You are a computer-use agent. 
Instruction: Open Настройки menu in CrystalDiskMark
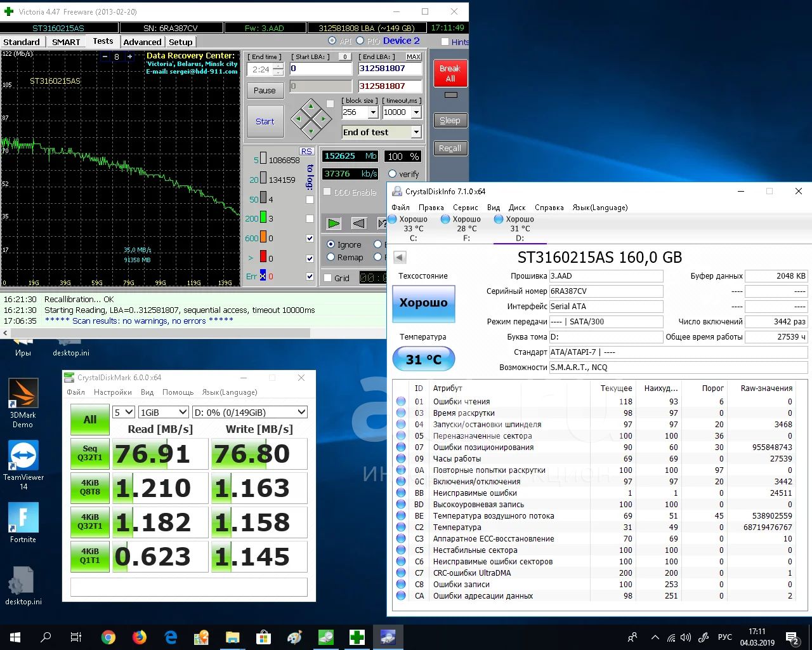(112, 392)
